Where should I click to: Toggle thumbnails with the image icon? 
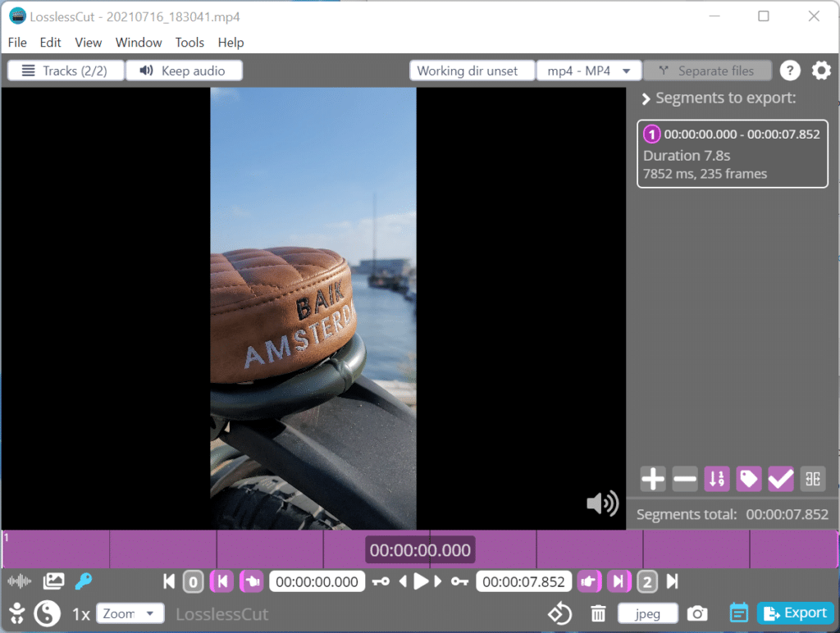pyautogui.click(x=53, y=581)
